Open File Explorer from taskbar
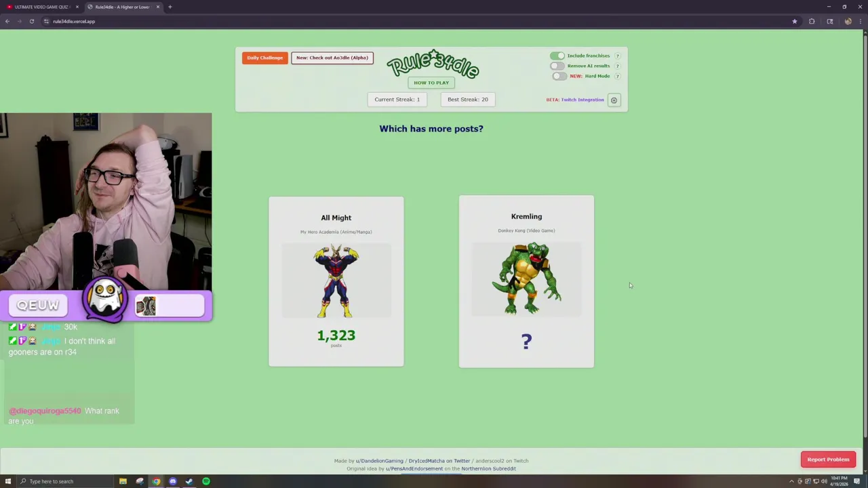 tap(123, 481)
